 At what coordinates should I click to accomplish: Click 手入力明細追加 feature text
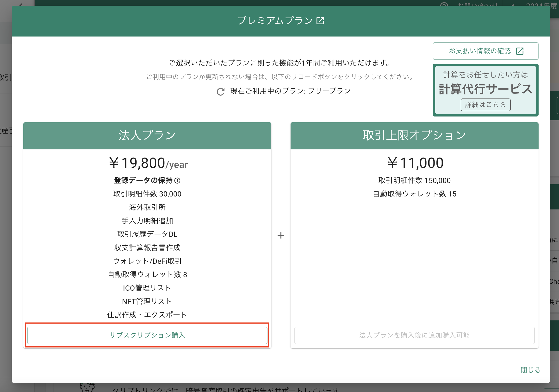pos(147,221)
